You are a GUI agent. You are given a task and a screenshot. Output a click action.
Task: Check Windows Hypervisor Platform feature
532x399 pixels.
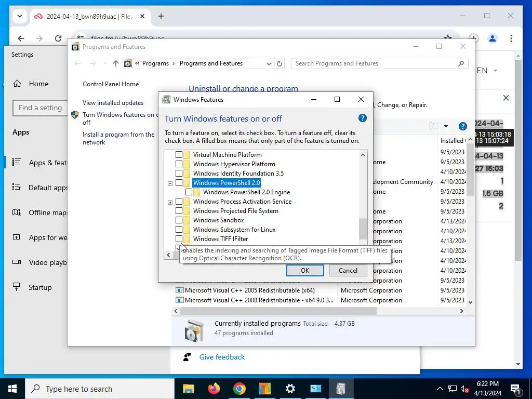tap(179, 164)
